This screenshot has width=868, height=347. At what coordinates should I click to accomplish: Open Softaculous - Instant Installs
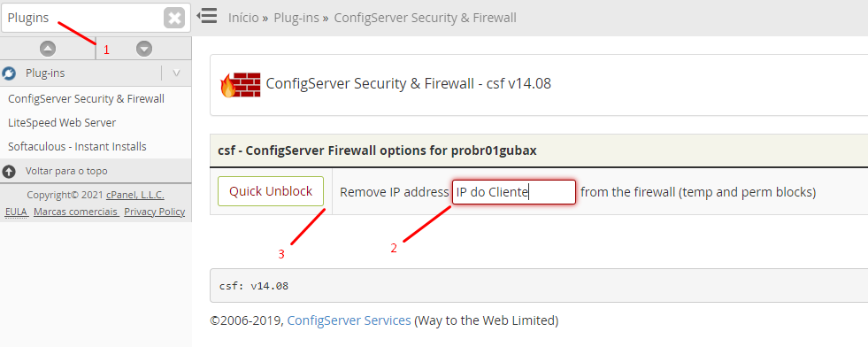click(78, 147)
